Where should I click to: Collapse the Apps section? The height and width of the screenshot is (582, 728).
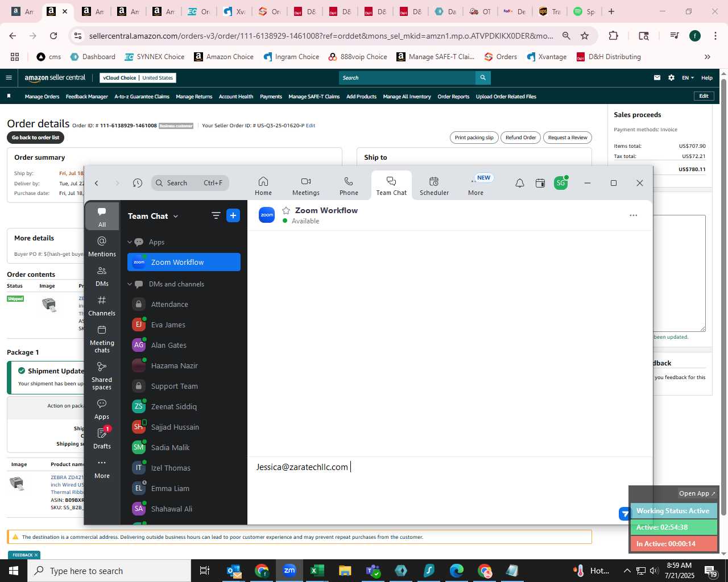130,242
